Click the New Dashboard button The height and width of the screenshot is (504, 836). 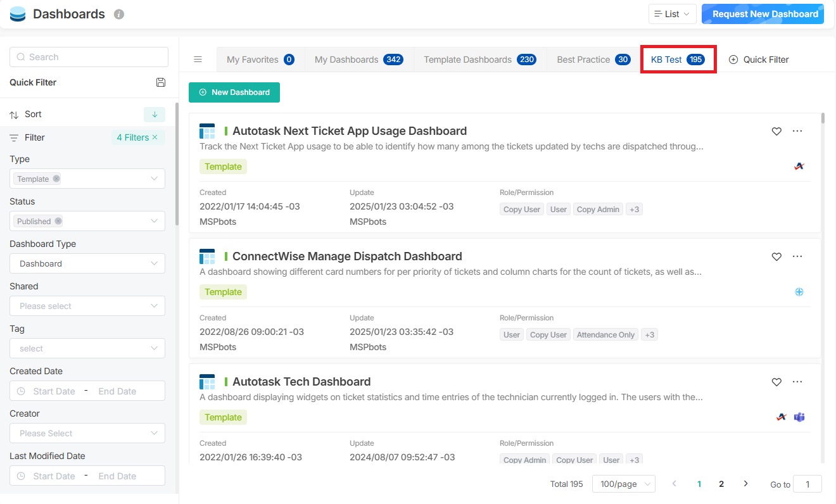tap(234, 92)
